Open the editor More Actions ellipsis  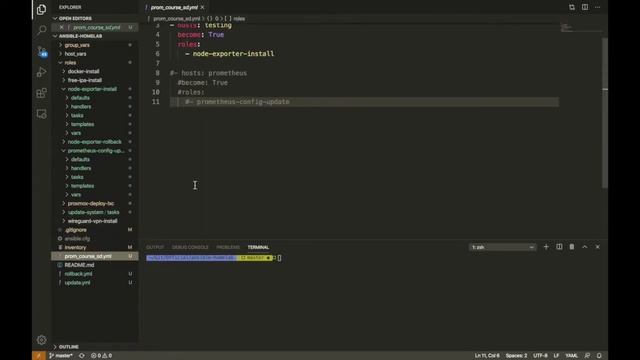point(597,7)
